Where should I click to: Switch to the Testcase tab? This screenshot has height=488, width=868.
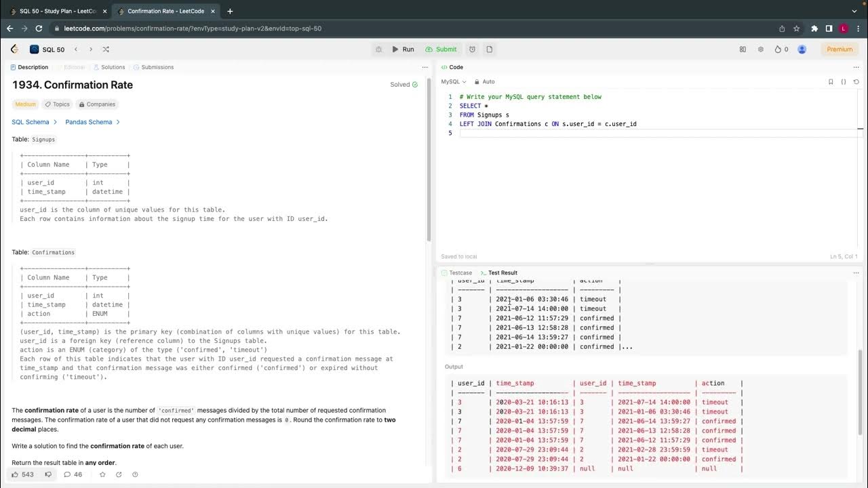tap(456, 272)
